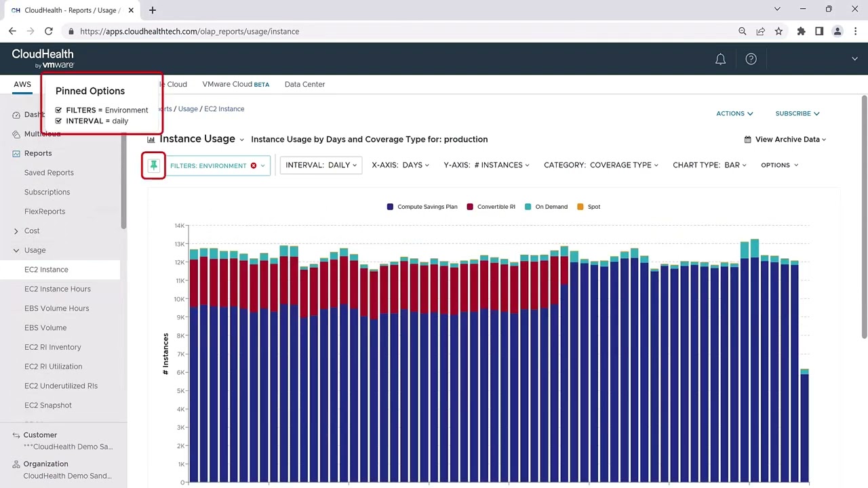Click the sidebar vertical scrollbar
The height and width of the screenshot is (488, 868).
[124, 180]
